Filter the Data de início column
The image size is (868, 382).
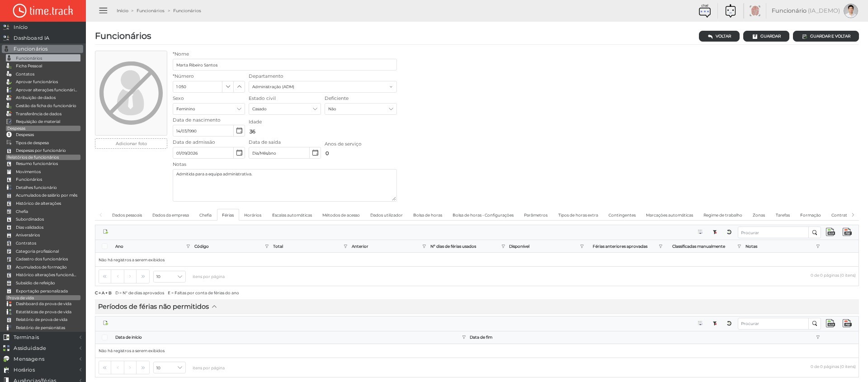tap(464, 337)
